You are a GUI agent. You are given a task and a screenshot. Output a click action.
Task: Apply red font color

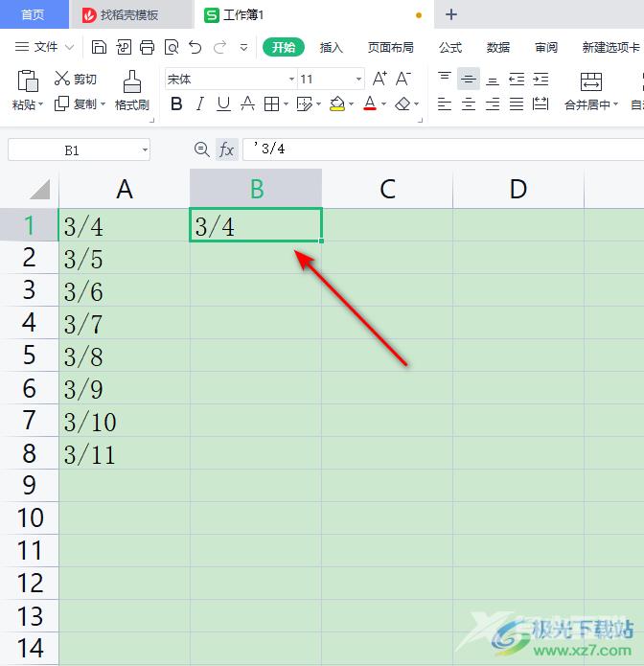tap(370, 103)
